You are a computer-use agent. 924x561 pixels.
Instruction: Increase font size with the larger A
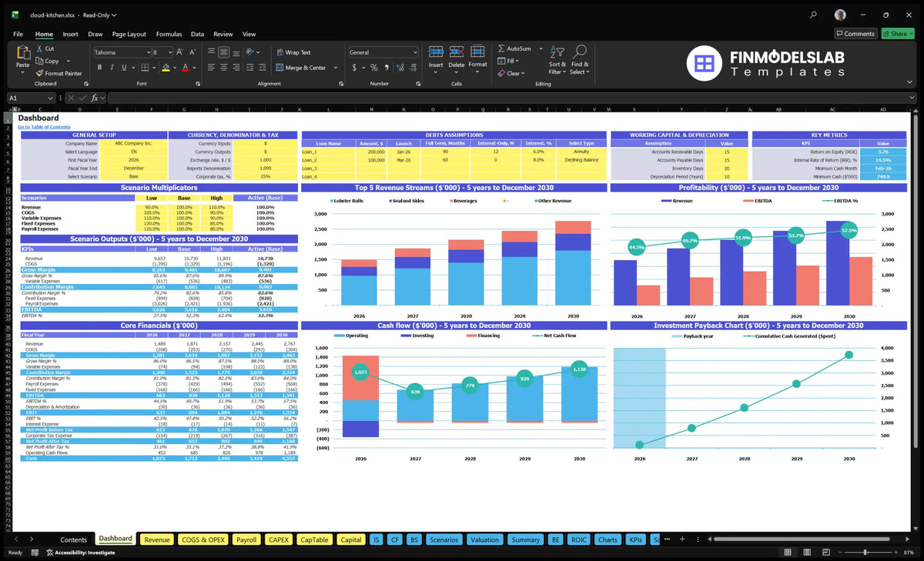180,52
